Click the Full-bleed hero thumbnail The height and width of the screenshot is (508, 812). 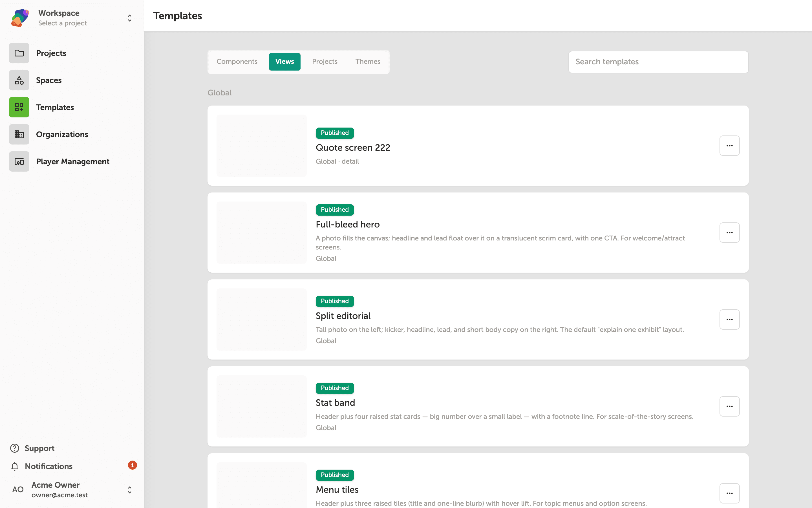[x=261, y=233]
